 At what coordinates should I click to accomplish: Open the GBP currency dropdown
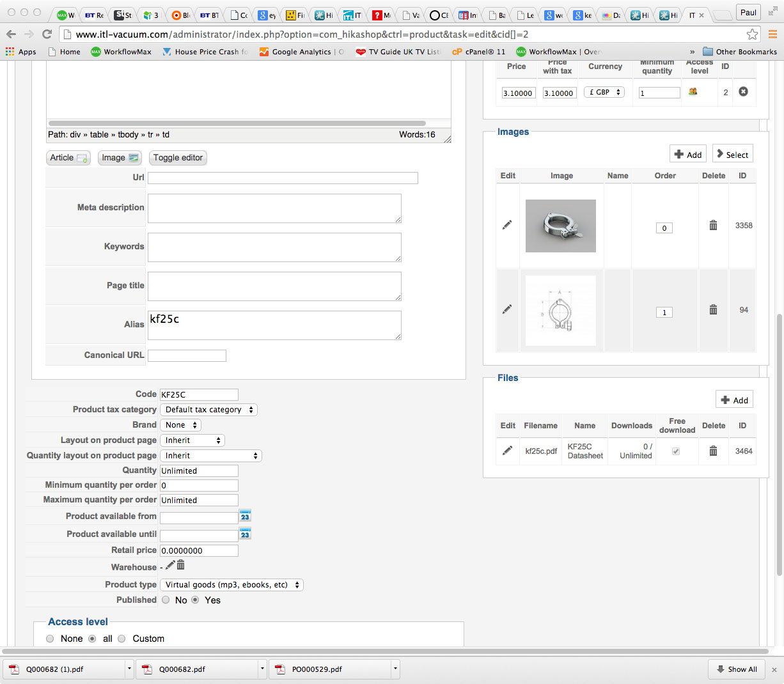click(604, 92)
